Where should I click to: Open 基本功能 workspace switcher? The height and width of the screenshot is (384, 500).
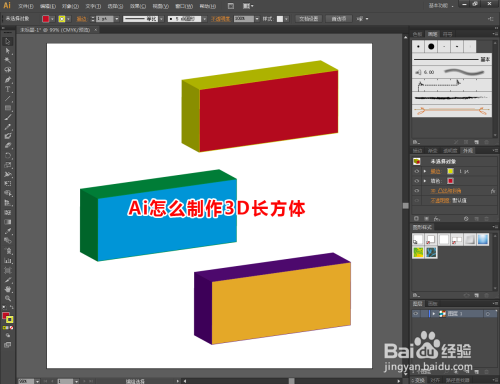pyautogui.click(x=441, y=6)
